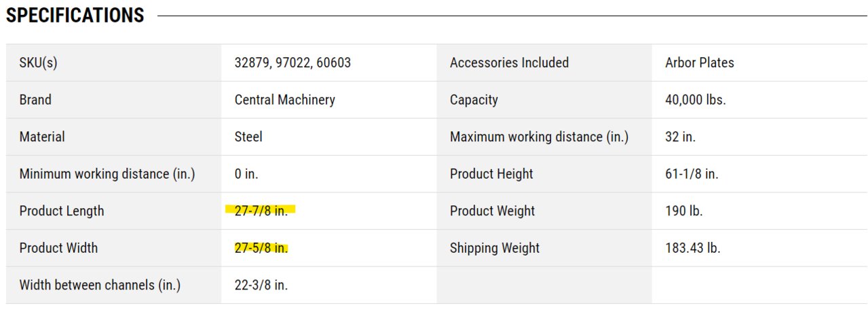The height and width of the screenshot is (314, 868).
Task: Click the 40,000 lbs. capacity value
Action: (696, 100)
